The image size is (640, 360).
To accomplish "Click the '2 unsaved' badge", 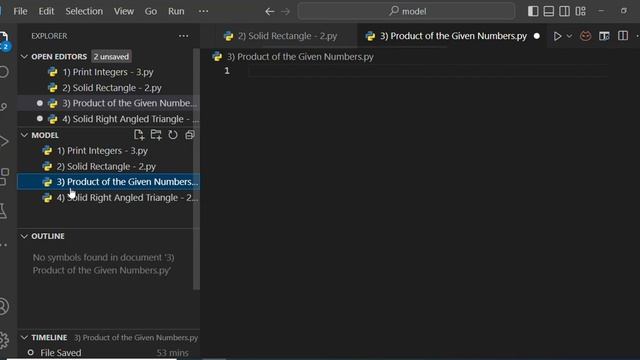I will click(111, 57).
